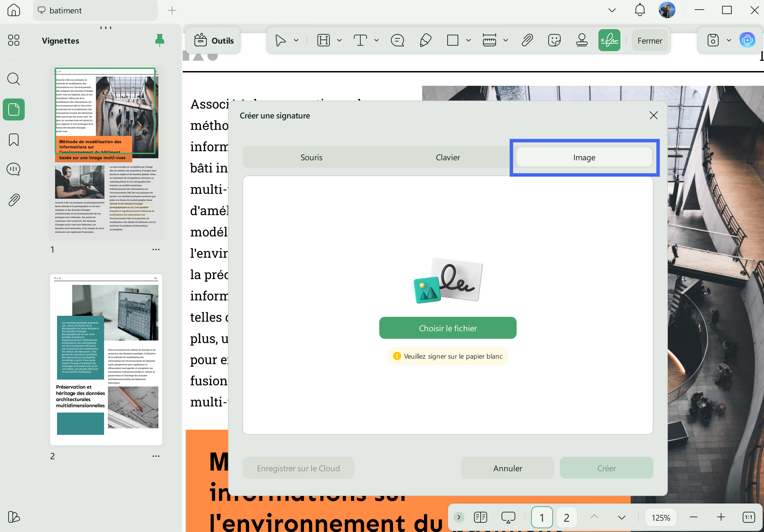Click Enregistrer sur le Cloud
This screenshot has height=532, width=764.
(298, 468)
